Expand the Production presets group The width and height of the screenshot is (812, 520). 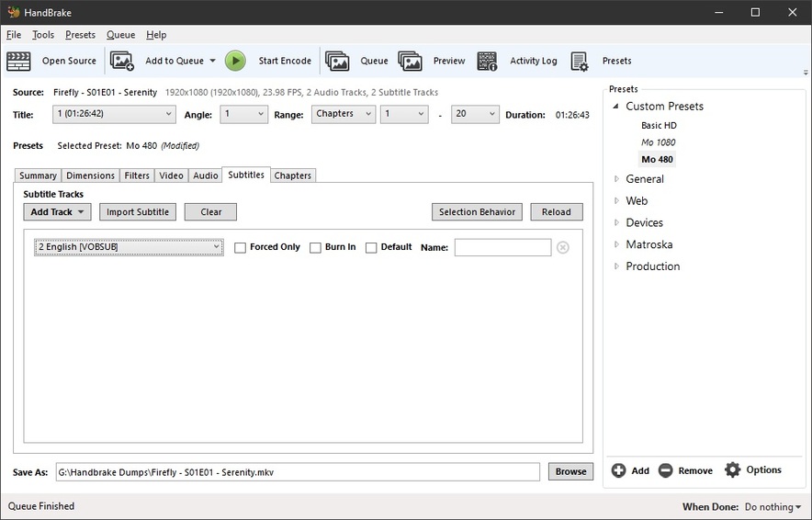(x=616, y=266)
